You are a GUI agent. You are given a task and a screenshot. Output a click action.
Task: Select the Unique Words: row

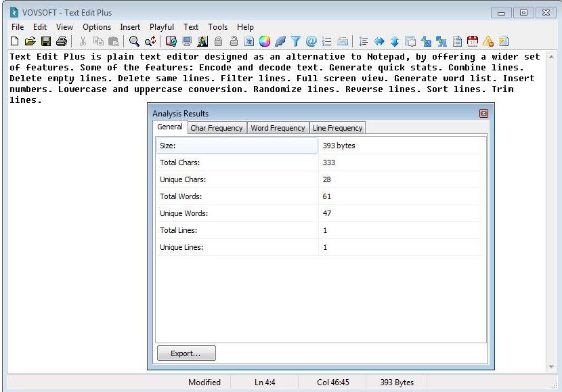[319, 213]
